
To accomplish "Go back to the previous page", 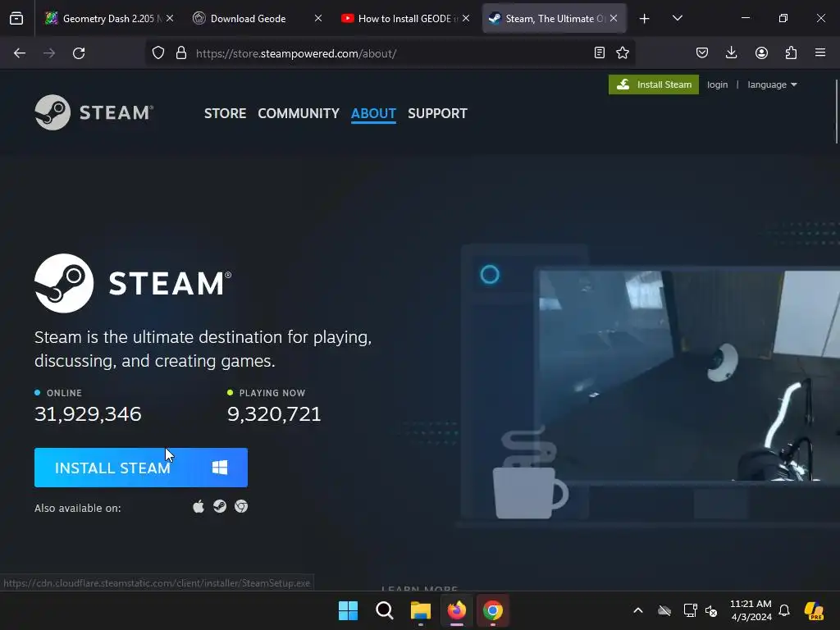I will (20, 53).
